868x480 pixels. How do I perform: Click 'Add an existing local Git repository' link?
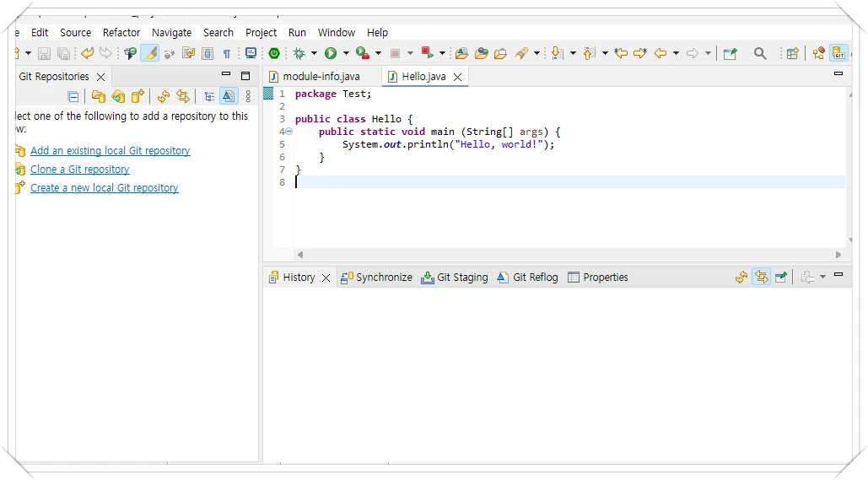111,151
